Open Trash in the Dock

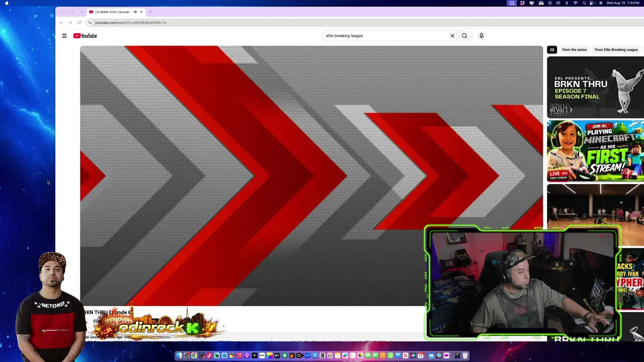465,356
